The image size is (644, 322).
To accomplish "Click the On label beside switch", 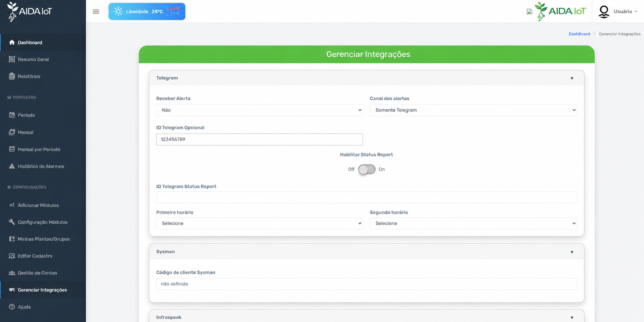I will click(x=382, y=169).
